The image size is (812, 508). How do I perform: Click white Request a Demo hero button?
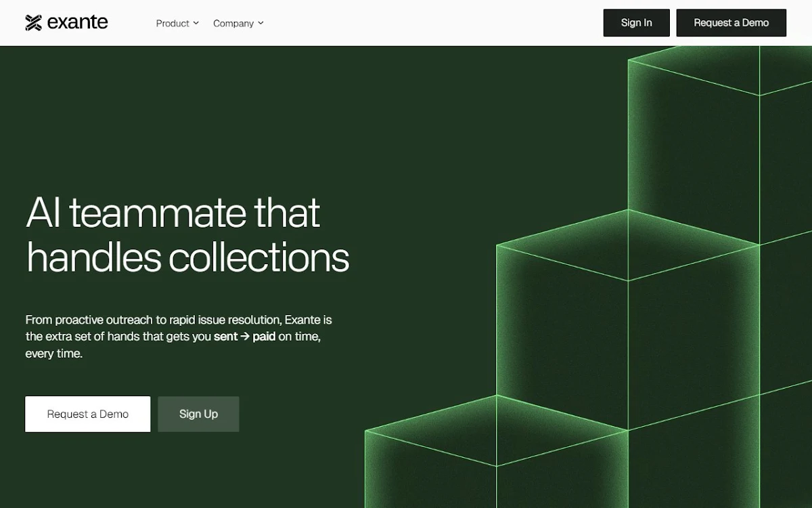tap(88, 414)
